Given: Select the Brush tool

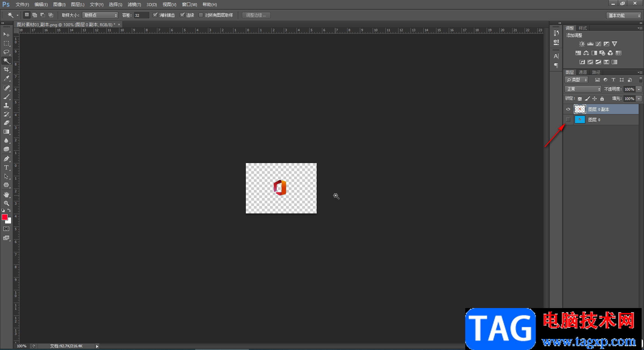Looking at the screenshot, I should tap(6, 97).
